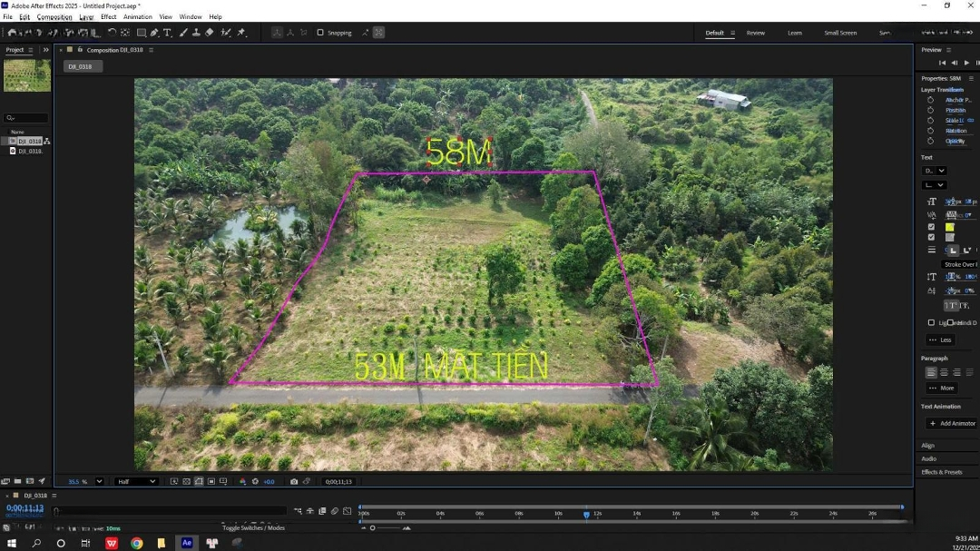This screenshot has height=551, width=980.
Task: Pick the Eraser tool
Action: click(210, 33)
